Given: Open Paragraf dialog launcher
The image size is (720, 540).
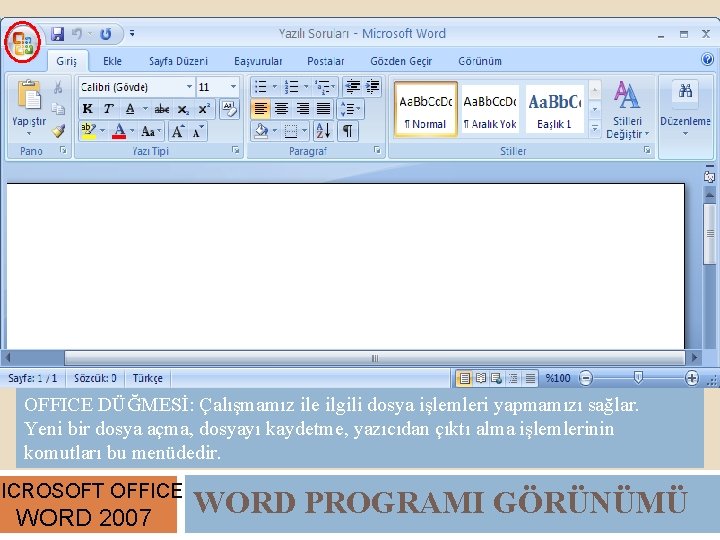Looking at the screenshot, I should 377,150.
